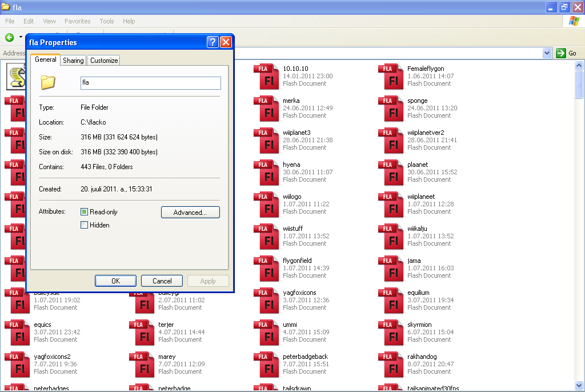Select the flygonfield file icon
Viewport: 585px width, 392px height.
click(266, 270)
